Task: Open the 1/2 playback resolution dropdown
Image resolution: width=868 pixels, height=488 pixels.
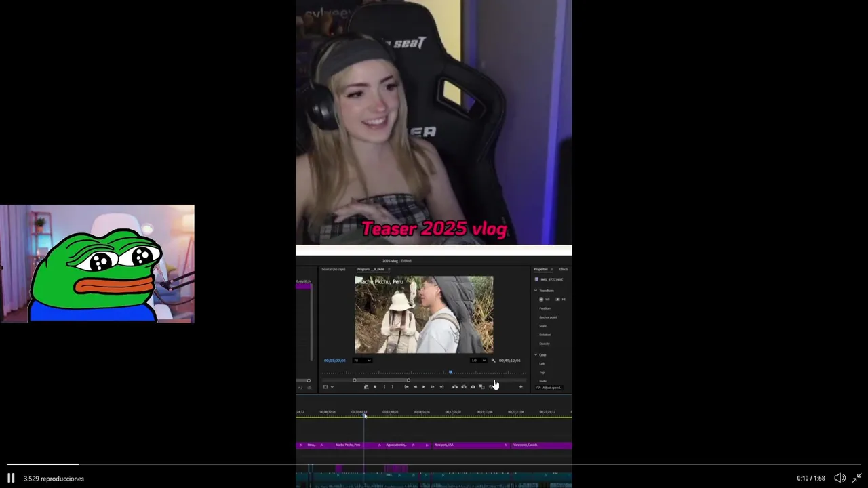Action: pos(479,361)
